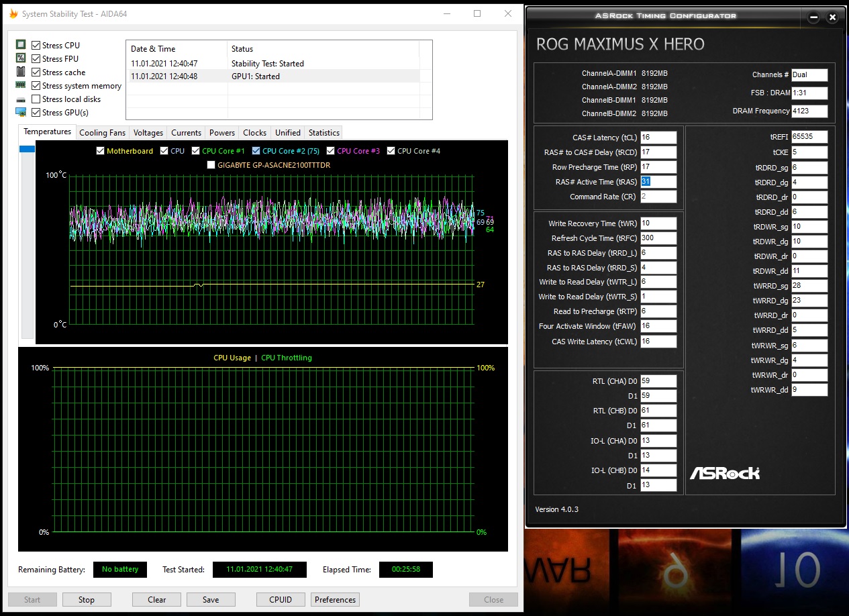849x616 pixels.
Task: Switch to the Unified tab
Action: pos(288,133)
